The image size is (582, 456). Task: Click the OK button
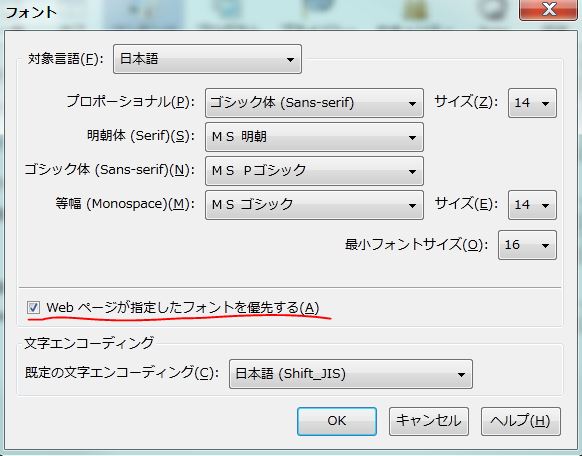(337, 421)
